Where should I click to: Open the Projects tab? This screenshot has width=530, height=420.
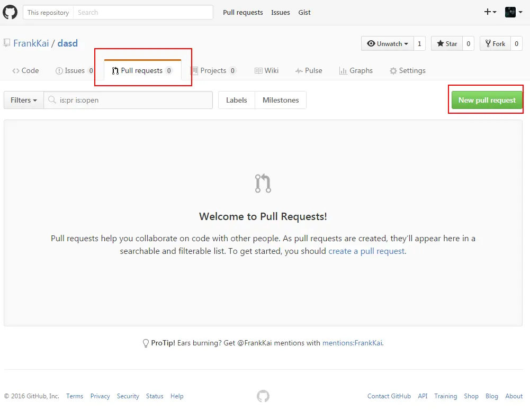213,70
